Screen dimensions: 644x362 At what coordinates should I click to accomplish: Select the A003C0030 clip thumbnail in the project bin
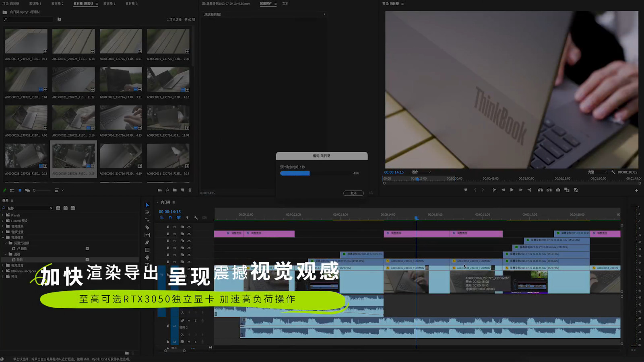pos(121,156)
